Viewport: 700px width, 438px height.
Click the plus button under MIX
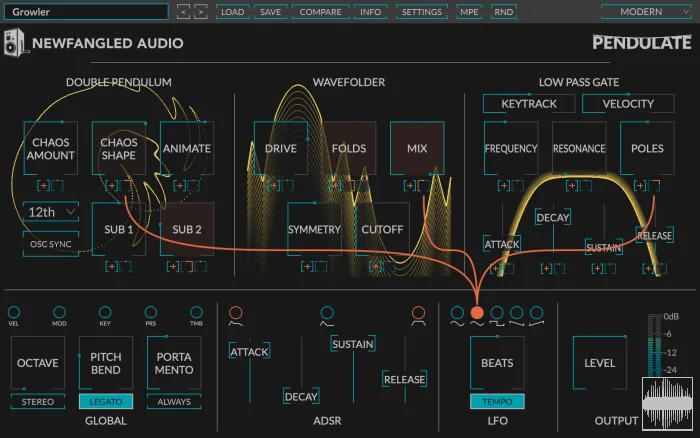pos(410,185)
